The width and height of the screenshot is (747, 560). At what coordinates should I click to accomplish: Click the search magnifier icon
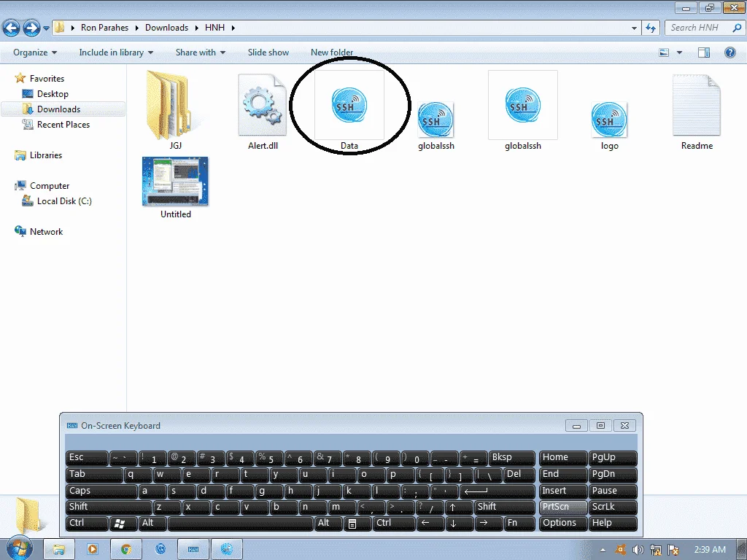point(737,28)
